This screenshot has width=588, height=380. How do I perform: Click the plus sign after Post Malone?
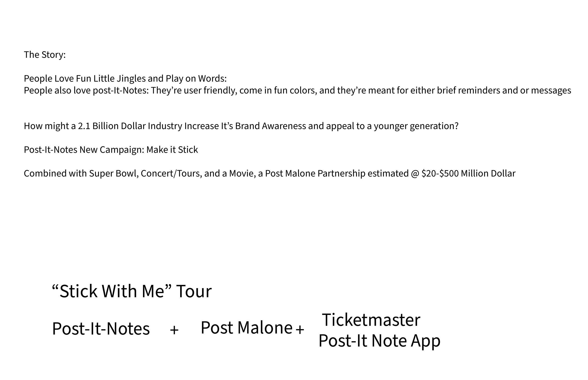(x=300, y=329)
